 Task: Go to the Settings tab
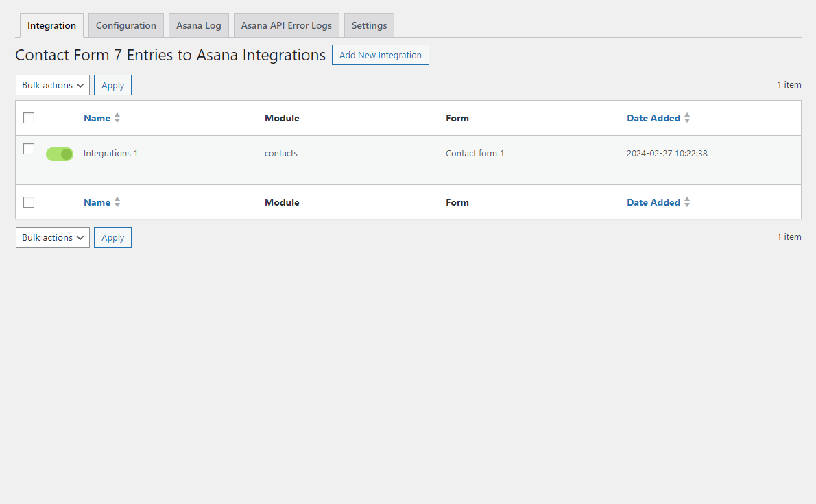[x=369, y=25]
